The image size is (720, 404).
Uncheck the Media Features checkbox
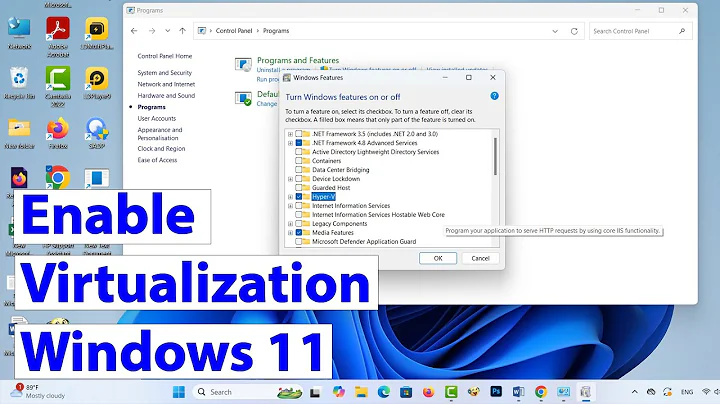(298, 233)
